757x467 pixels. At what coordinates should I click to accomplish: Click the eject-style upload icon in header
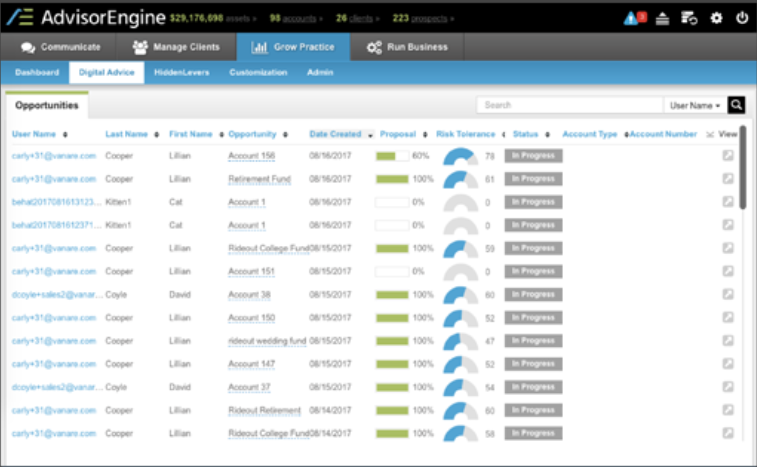tap(662, 19)
